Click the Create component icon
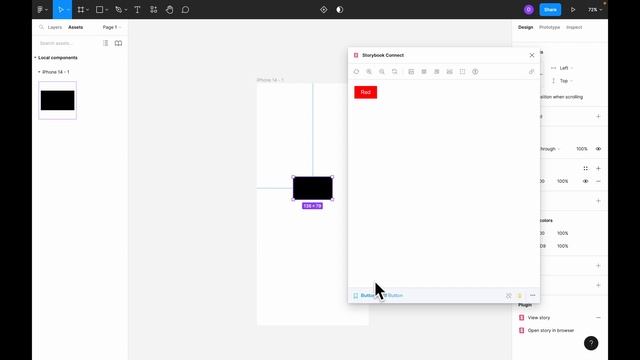This screenshot has width=640, height=360. [x=324, y=9]
